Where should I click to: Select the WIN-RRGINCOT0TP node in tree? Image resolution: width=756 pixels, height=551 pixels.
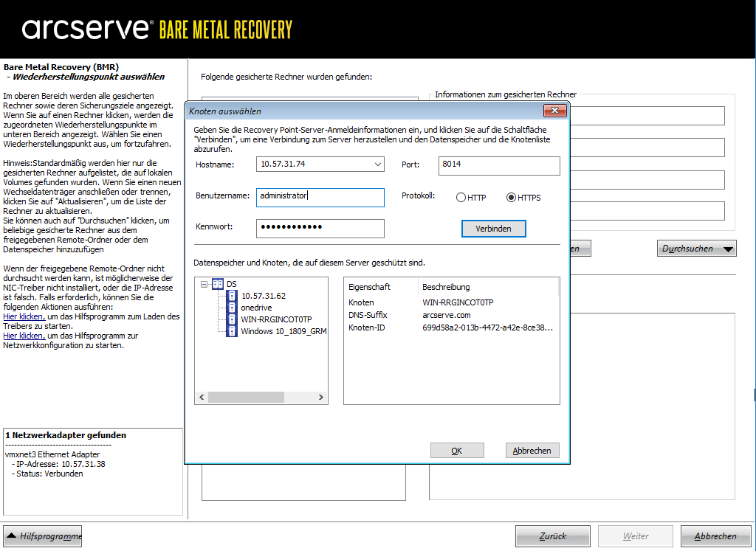coord(276,319)
